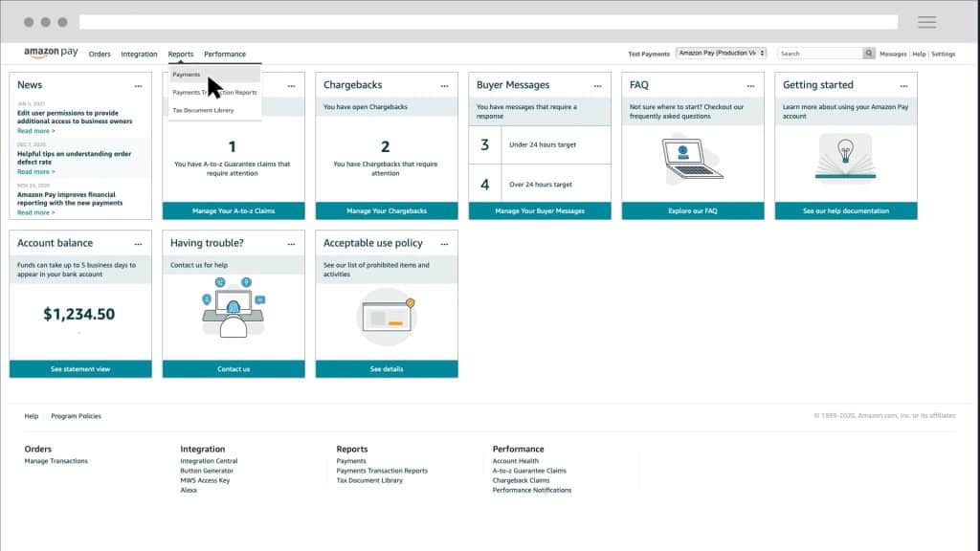Click the Acceptable use policy illustration
Viewport: 980px width, 551px height.
pos(387,317)
